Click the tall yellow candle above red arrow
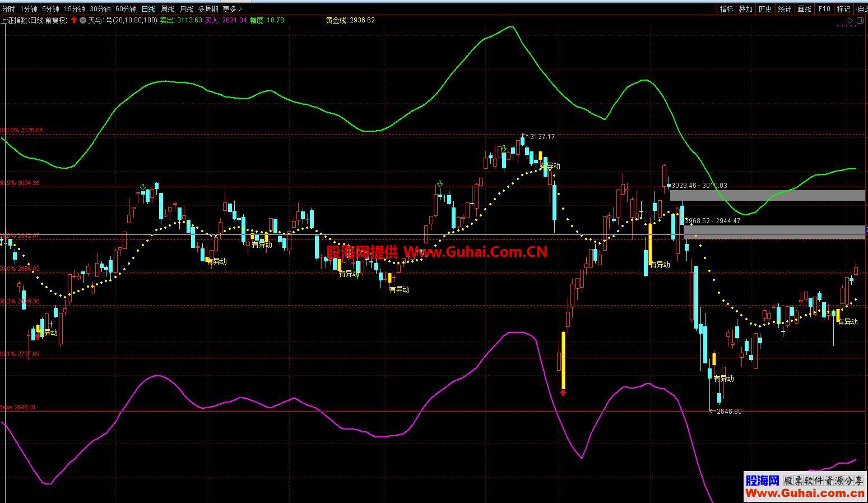This screenshot has width=868, height=503. click(563, 361)
